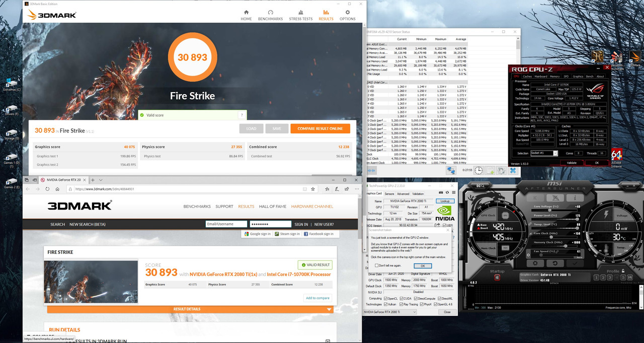The width and height of the screenshot is (644, 343).
Task: Check 'Don't tell me again' checkbox
Action: (x=376, y=265)
